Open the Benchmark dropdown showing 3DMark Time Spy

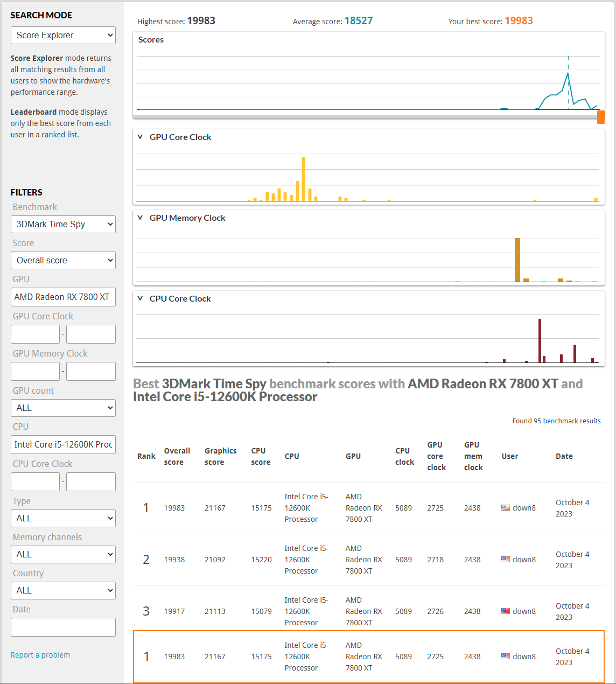click(x=63, y=225)
